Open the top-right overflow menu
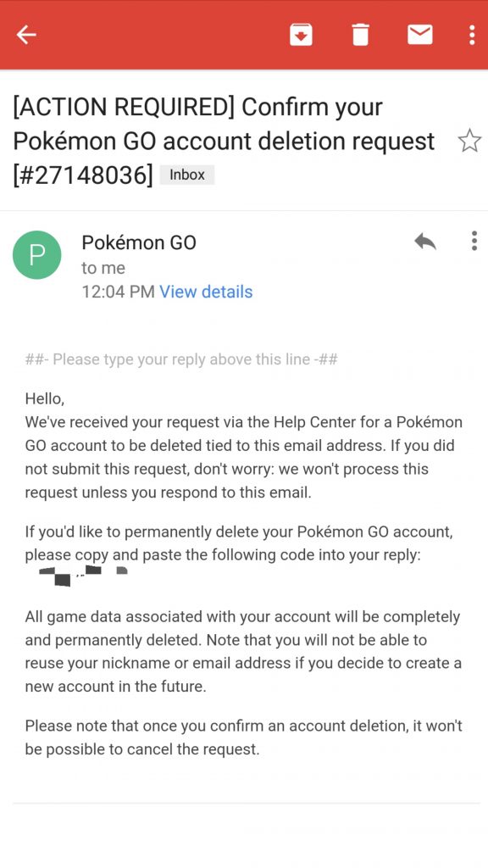This screenshot has width=488, height=868. (473, 35)
